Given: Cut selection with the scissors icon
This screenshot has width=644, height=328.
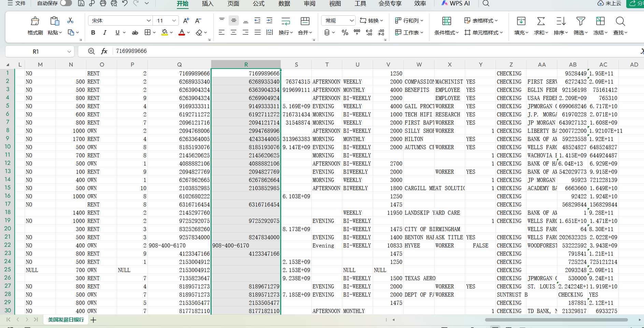Looking at the screenshot, I should (x=70, y=20).
